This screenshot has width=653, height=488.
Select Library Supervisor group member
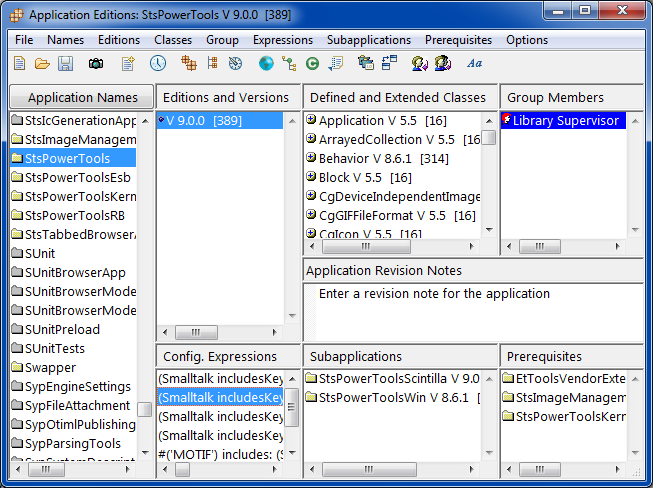pos(566,121)
